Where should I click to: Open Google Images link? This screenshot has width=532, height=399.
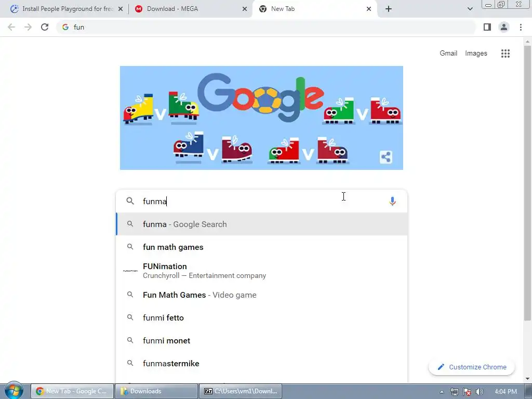[476, 54]
